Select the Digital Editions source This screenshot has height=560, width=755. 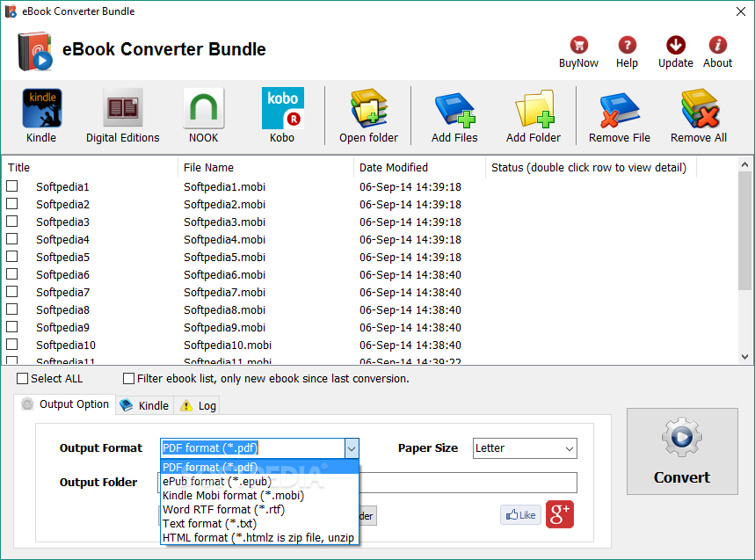[122, 115]
